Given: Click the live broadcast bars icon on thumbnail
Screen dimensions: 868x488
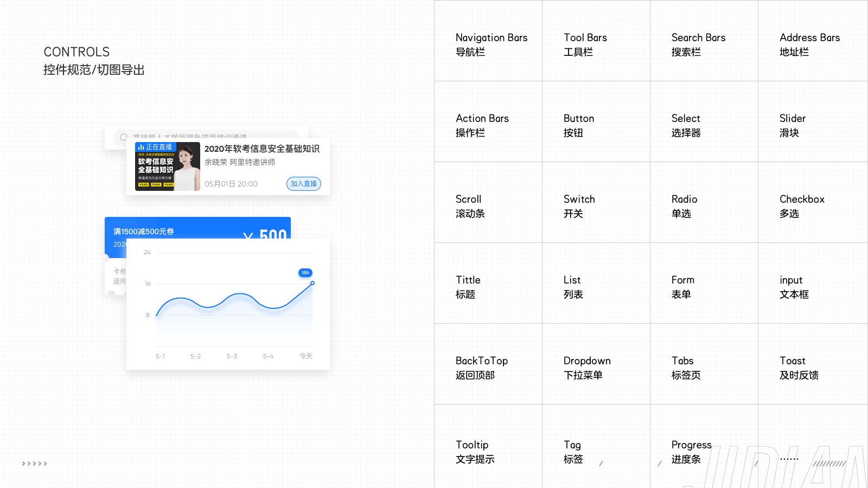Looking at the screenshot, I should tap(141, 147).
